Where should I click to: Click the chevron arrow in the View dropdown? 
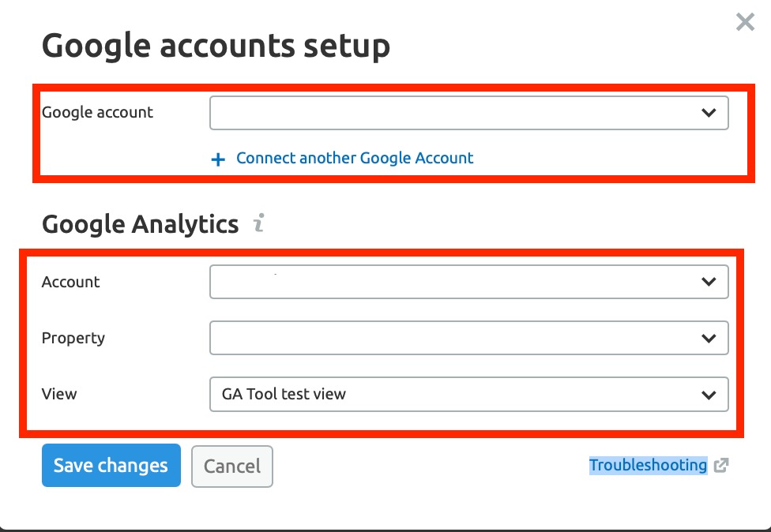pyautogui.click(x=709, y=395)
